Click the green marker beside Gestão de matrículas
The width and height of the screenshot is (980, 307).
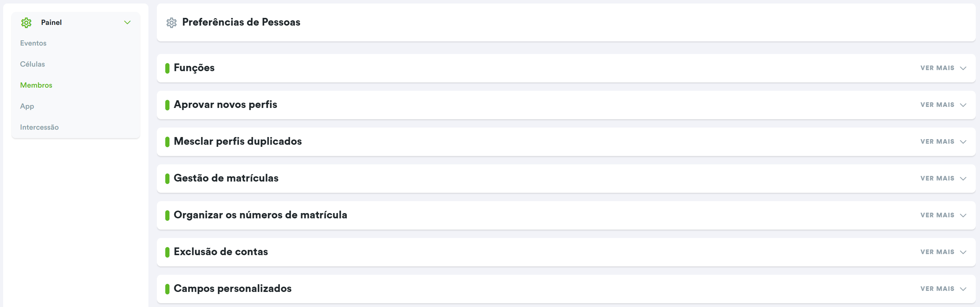[x=167, y=179]
